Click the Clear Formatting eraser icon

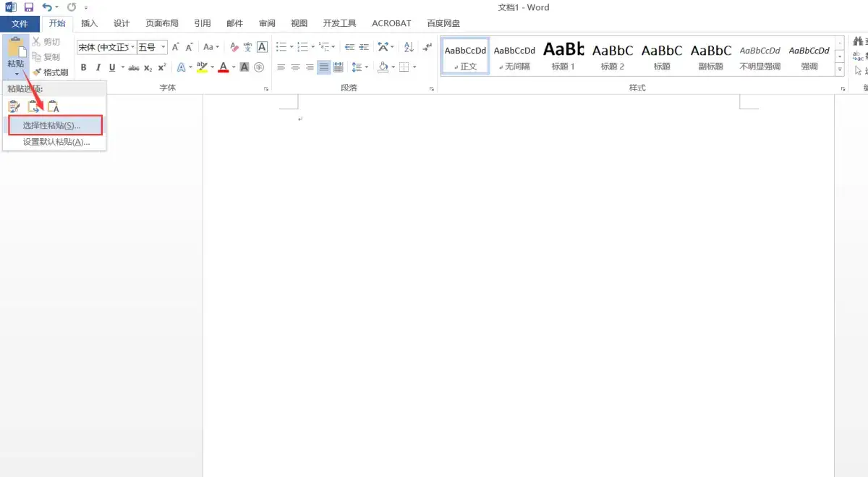click(x=234, y=47)
